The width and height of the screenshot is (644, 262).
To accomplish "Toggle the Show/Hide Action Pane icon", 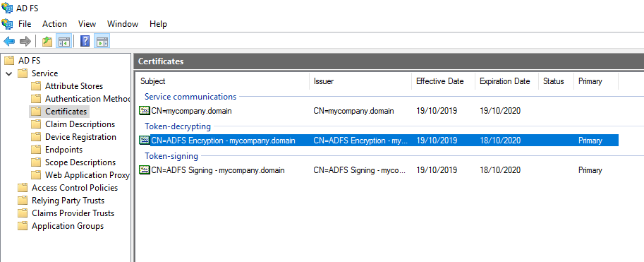I will tap(102, 41).
